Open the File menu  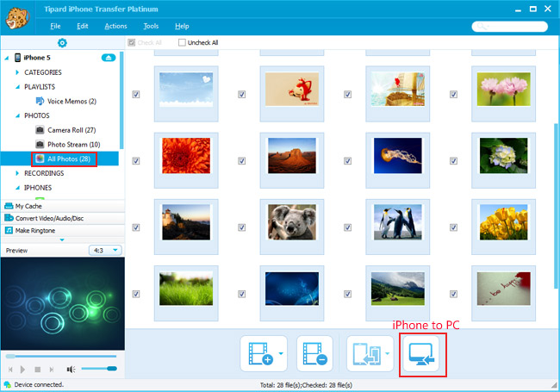(55, 26)
